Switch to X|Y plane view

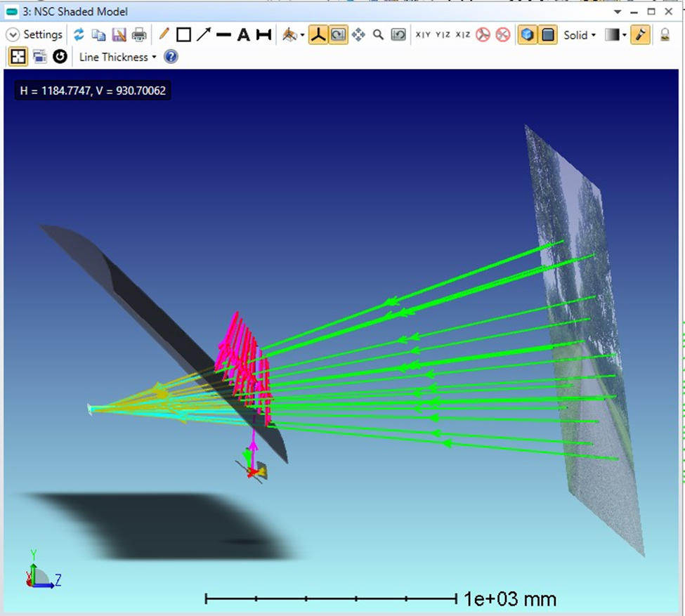pos(423,34)
